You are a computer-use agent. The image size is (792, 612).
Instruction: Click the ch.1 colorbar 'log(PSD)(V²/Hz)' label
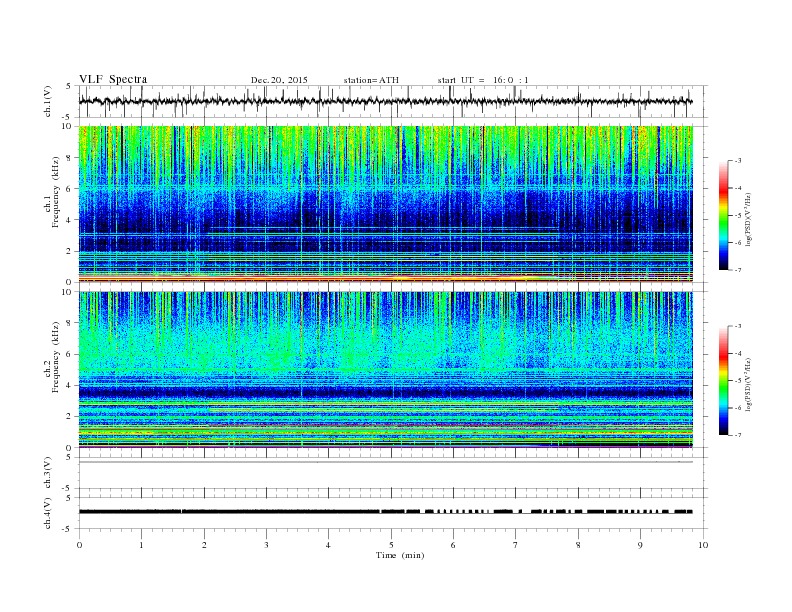pyautogui.click(x=749, y=219)
